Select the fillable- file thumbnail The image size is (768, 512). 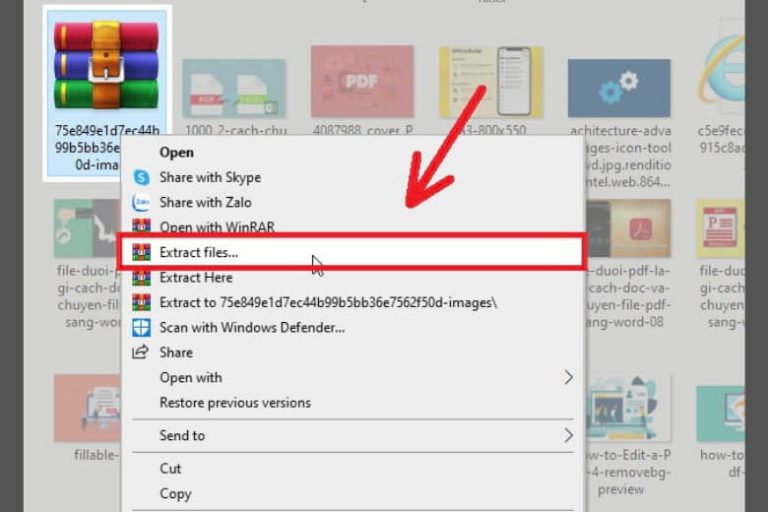(x=87, y=409)
